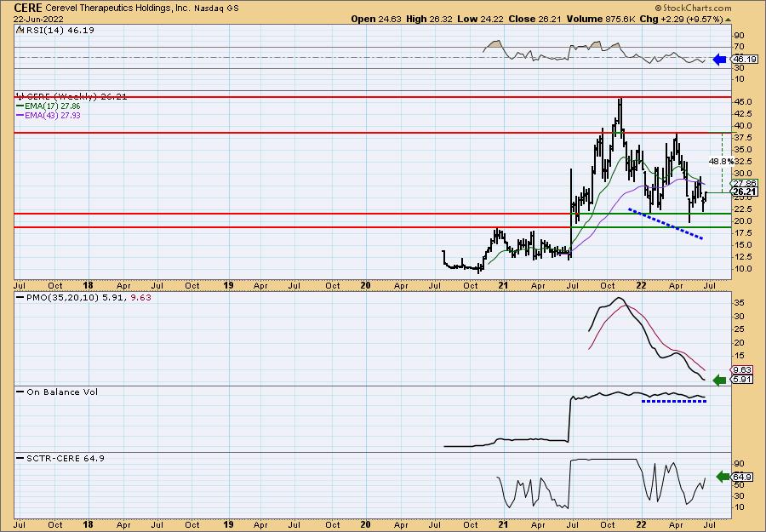Click the green line swatch beside EMA(17)

pyautogui.click(x=20, y=106)
